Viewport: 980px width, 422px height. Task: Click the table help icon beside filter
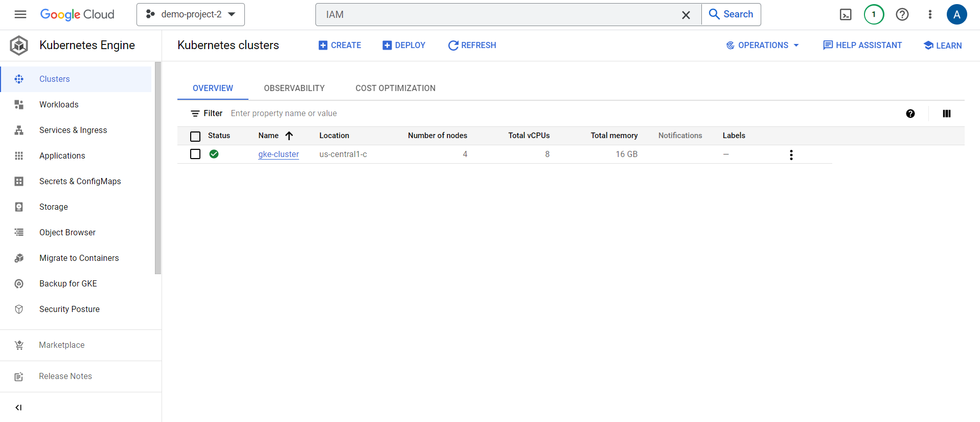910,114
